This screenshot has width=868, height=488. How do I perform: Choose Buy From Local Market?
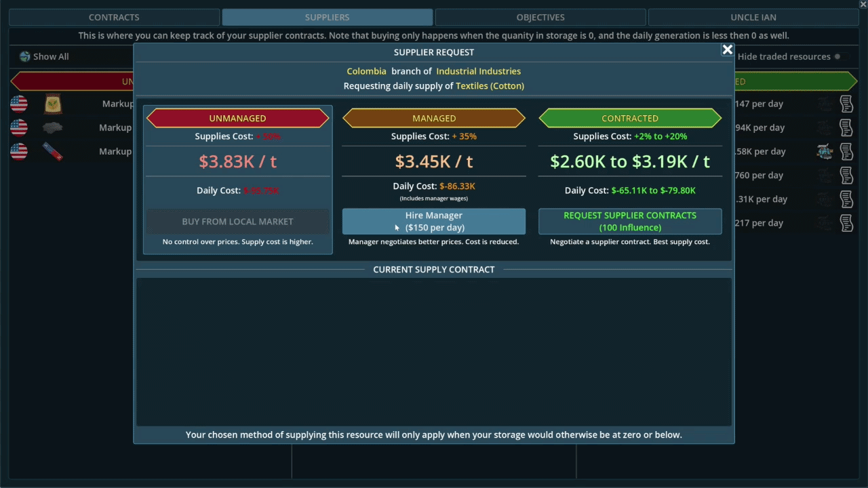pos(237,222)
